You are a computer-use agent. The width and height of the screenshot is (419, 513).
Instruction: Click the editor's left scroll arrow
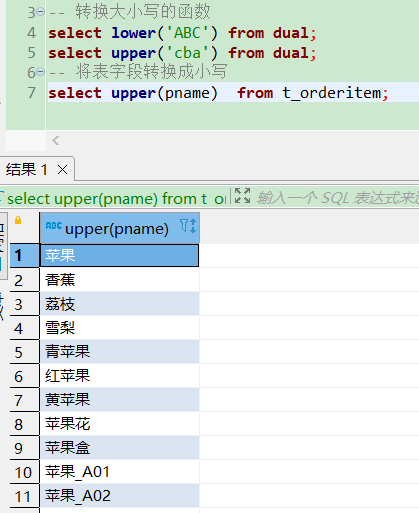56,141
